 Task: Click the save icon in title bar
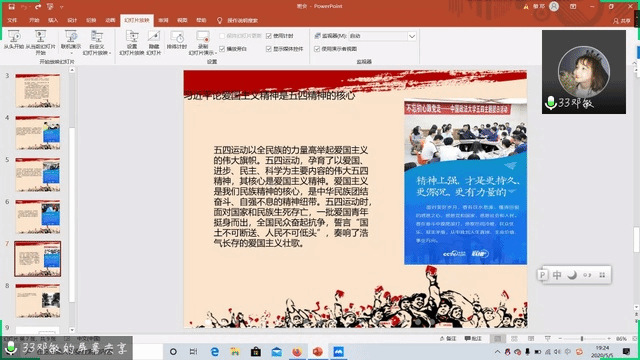pyautogui.click(x=11, y=7)
